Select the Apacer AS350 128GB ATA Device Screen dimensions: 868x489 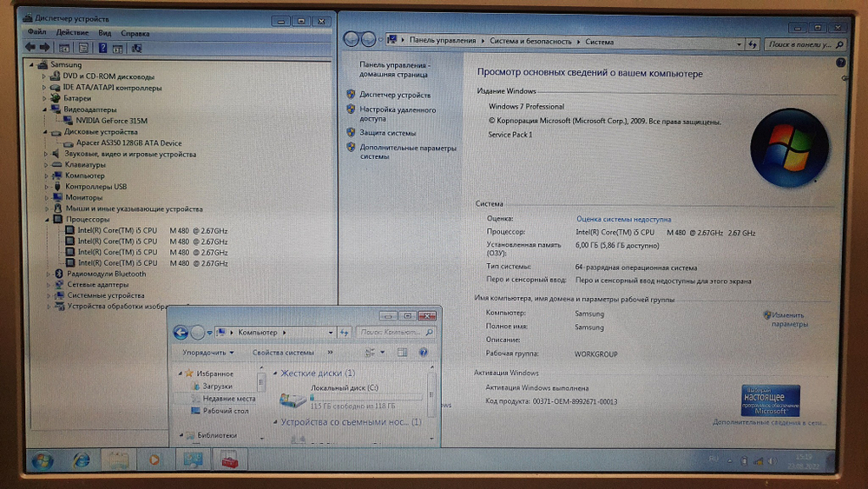(128, 143)
